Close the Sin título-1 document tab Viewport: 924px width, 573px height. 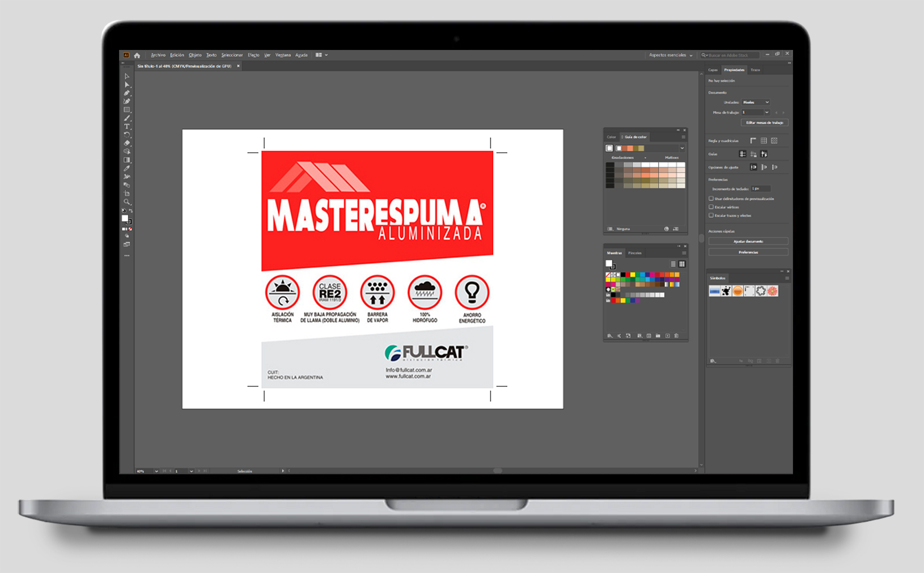coord(238,66)
